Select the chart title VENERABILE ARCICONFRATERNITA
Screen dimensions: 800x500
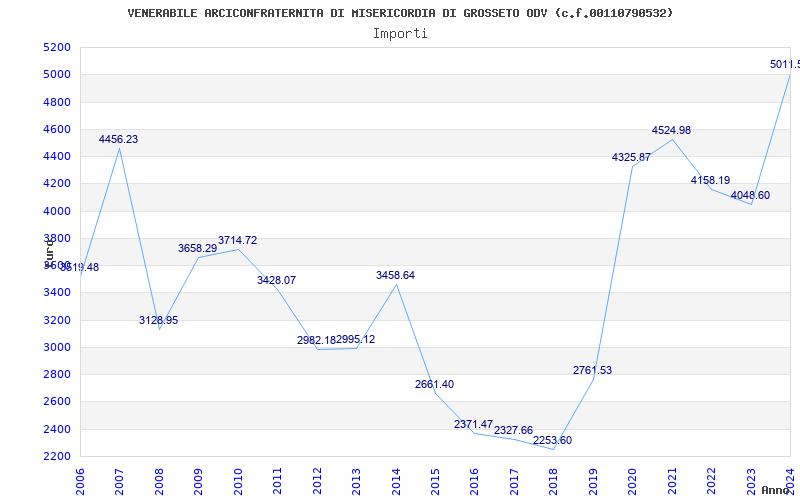(x=400, y=13)
